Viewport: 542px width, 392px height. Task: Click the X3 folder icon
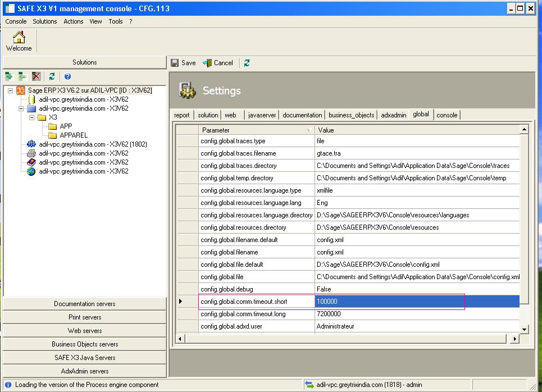(42, 117)
